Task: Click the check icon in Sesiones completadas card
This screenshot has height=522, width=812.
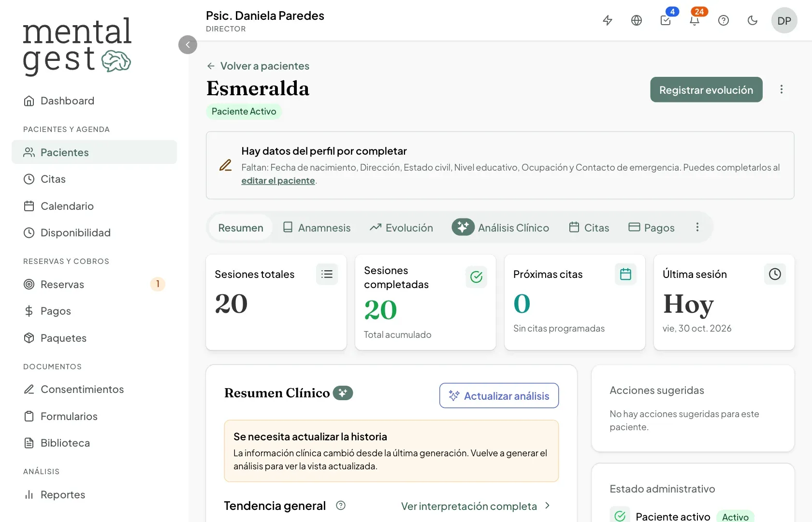Action: click(476, 277)
